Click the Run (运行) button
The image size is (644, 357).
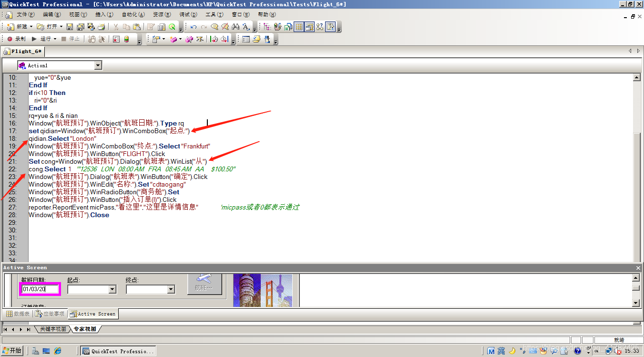pyautogui.click(x=41, y=39)
